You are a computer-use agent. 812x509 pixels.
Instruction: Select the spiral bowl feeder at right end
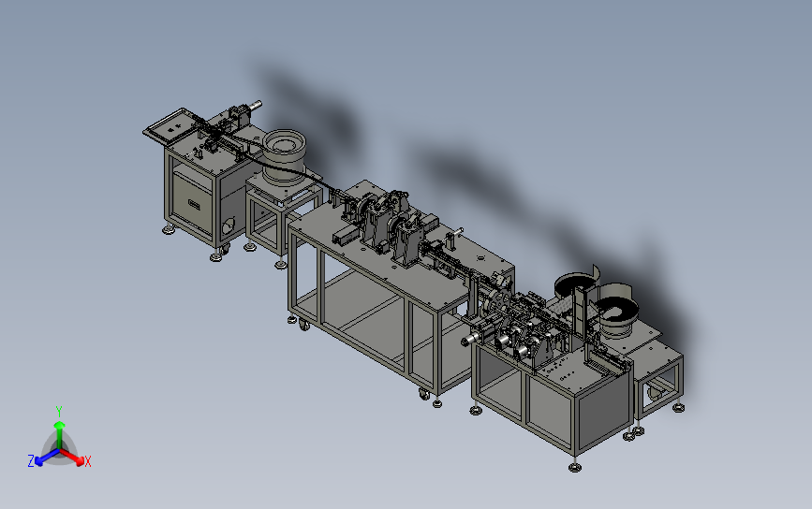pos(616,311)
